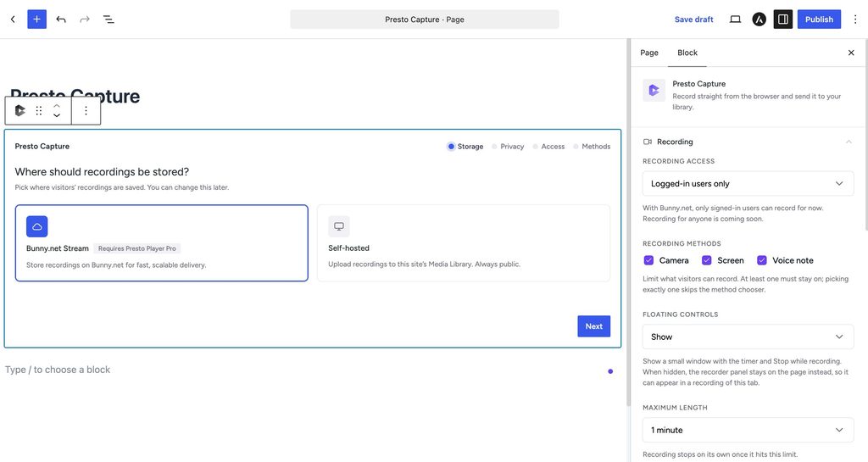Open the block toolbar options menu
This screenshot has height=462, width=868.
click(x=86, y=111)
